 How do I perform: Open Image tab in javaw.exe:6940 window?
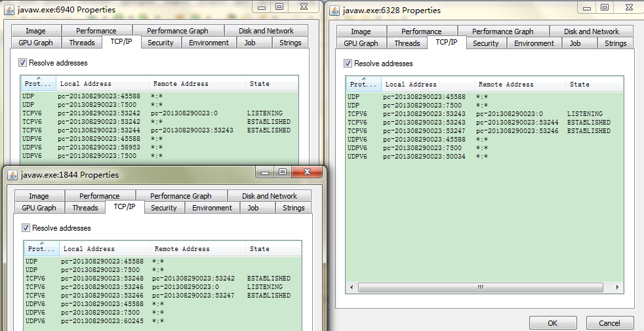point(35,31)
